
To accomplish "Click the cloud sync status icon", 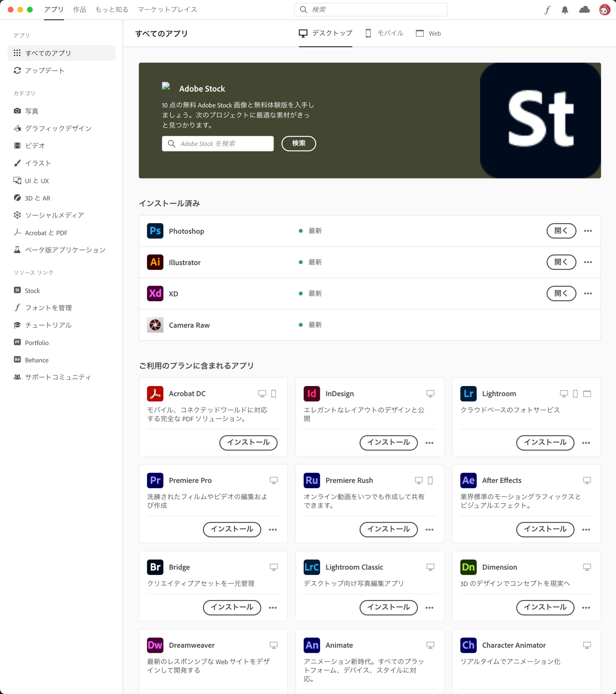I will coord(584,10).
